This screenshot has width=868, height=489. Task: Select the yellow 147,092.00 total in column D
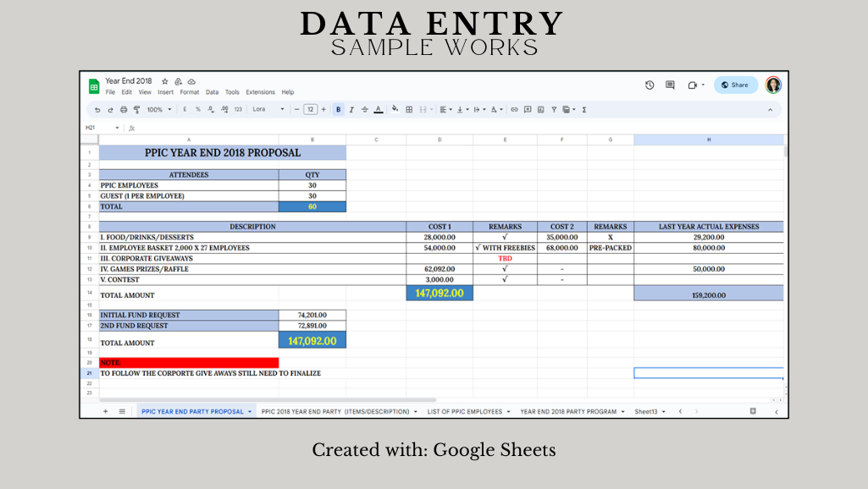pos(440,294)
